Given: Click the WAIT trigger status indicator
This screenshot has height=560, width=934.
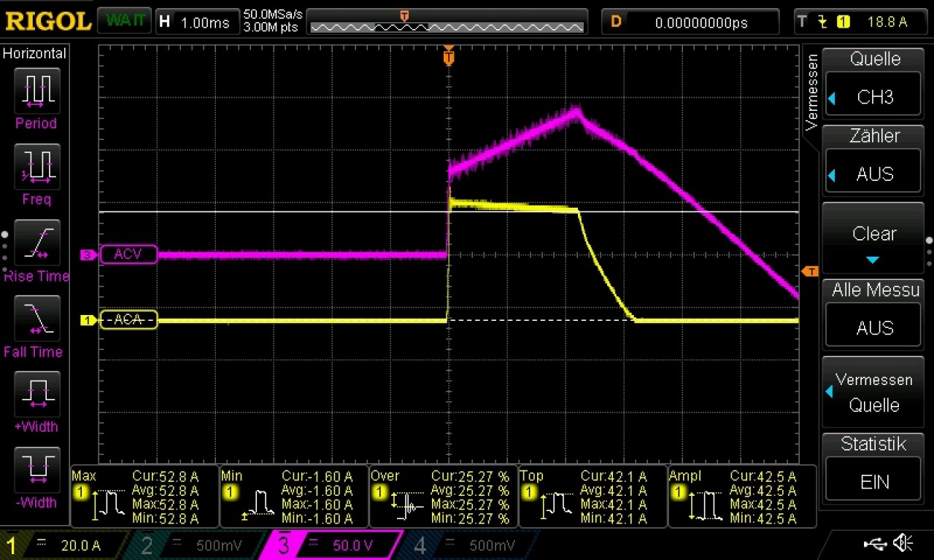Looking at the screenshot, I should coord(124,21).
